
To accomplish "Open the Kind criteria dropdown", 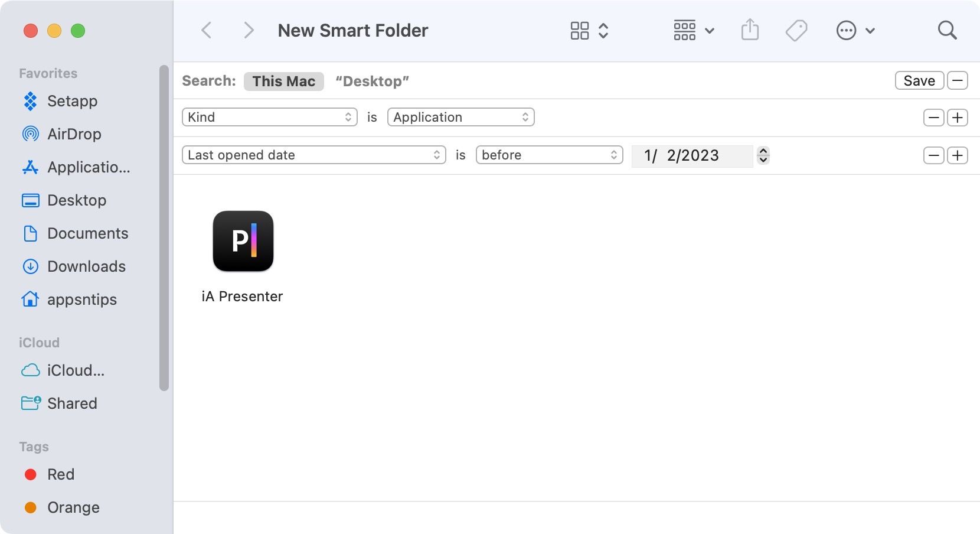I will (269, 117).
